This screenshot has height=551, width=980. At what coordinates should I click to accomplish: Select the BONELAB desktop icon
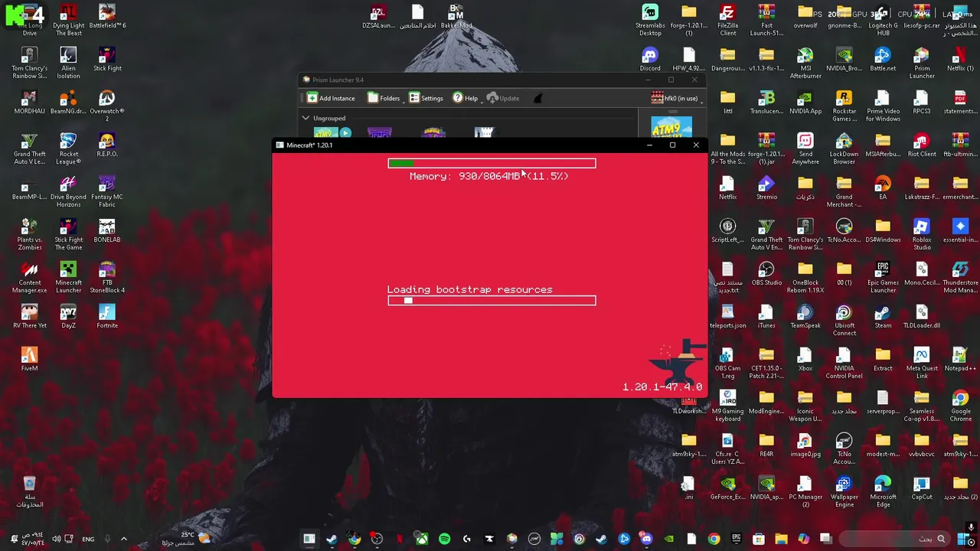click(x=107, y=231)
